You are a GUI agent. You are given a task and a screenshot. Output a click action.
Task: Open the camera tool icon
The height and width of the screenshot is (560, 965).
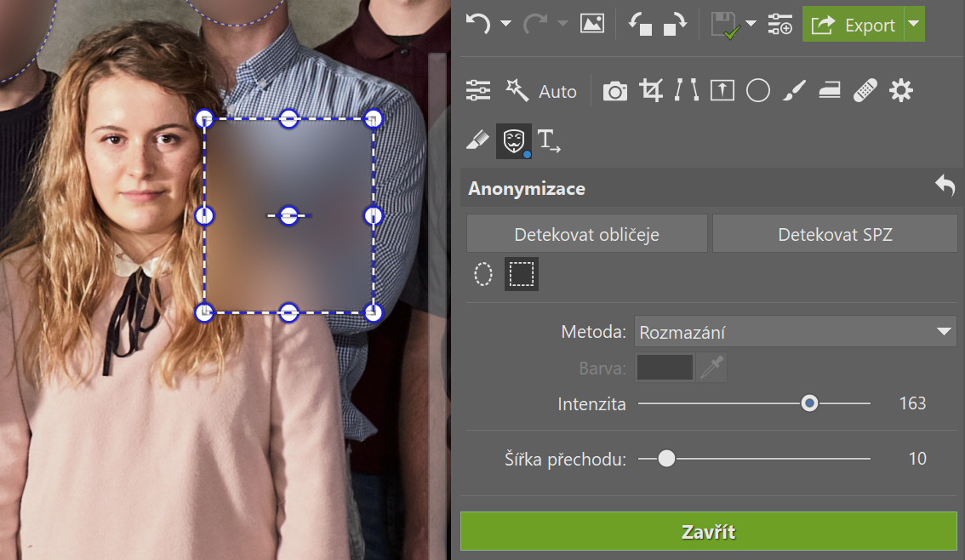614,91
